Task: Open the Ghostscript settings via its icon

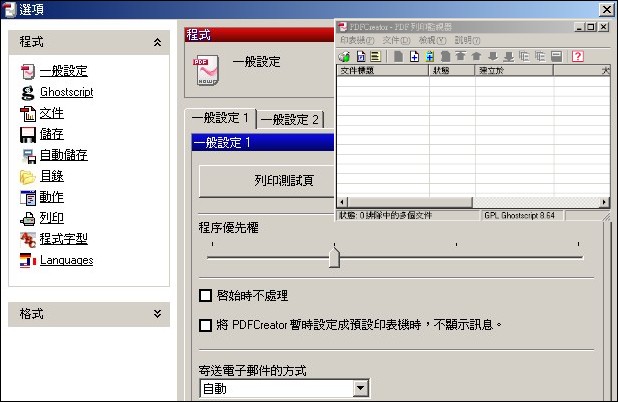Action: pos(28,93)
